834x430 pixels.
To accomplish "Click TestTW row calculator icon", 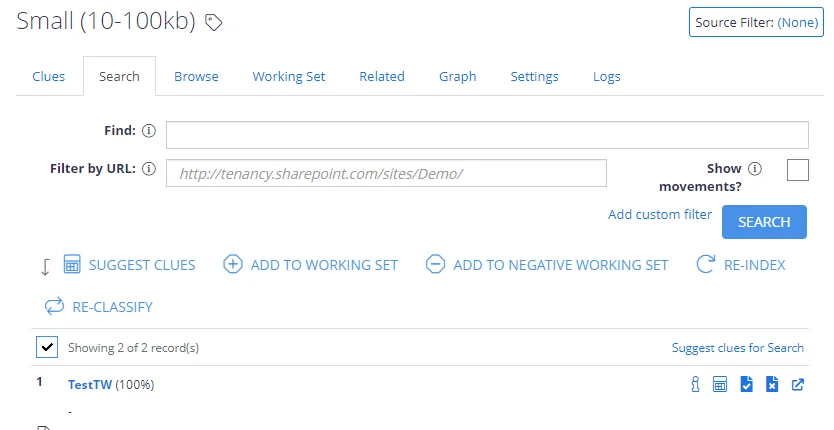I will pos(720,384).
